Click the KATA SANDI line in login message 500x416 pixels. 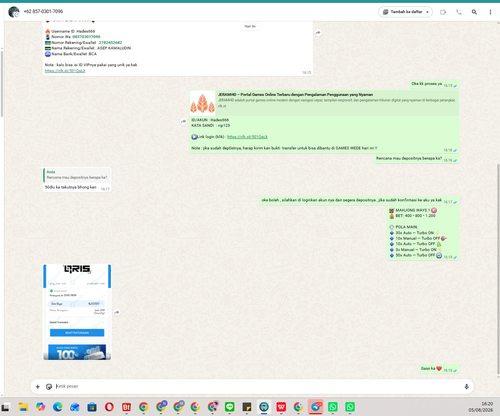click(x=211, y=125)
